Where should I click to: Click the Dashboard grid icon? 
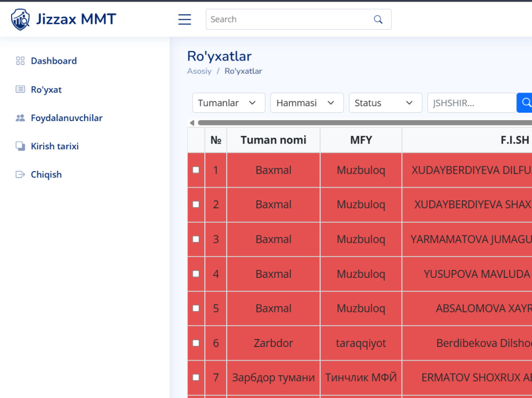click(x=20, y=61)
